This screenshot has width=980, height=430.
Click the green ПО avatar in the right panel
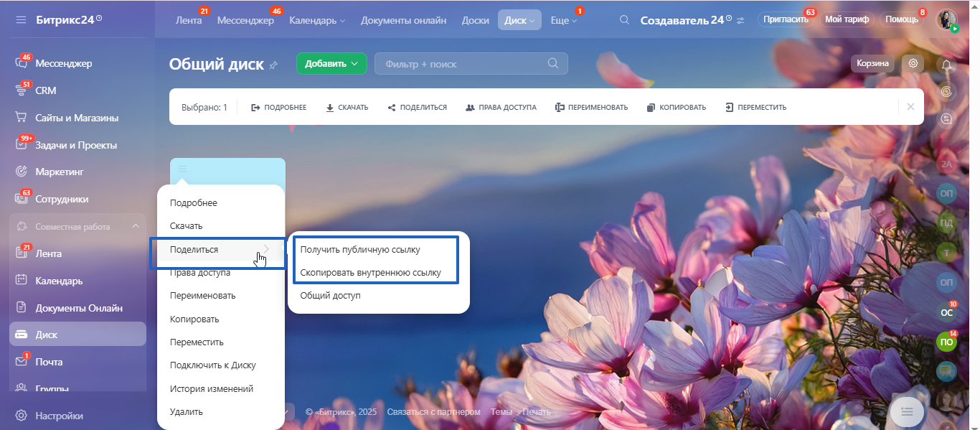tap(947, 342)
